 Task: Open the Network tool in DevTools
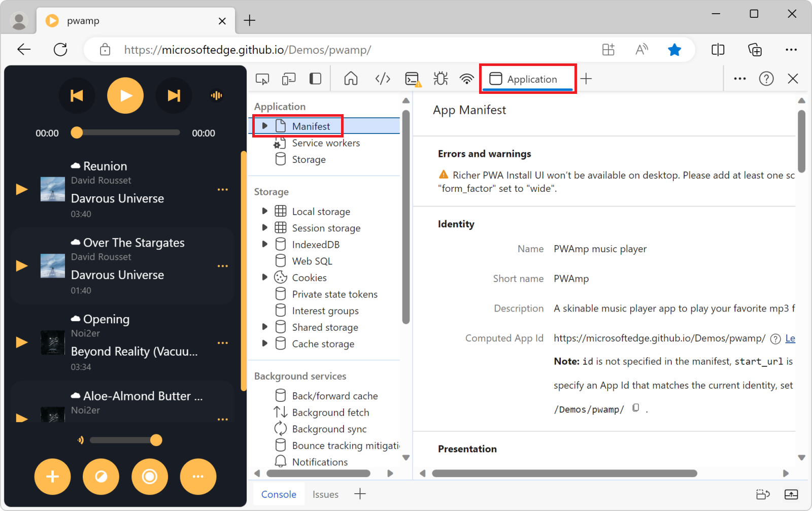coord(466,79)
